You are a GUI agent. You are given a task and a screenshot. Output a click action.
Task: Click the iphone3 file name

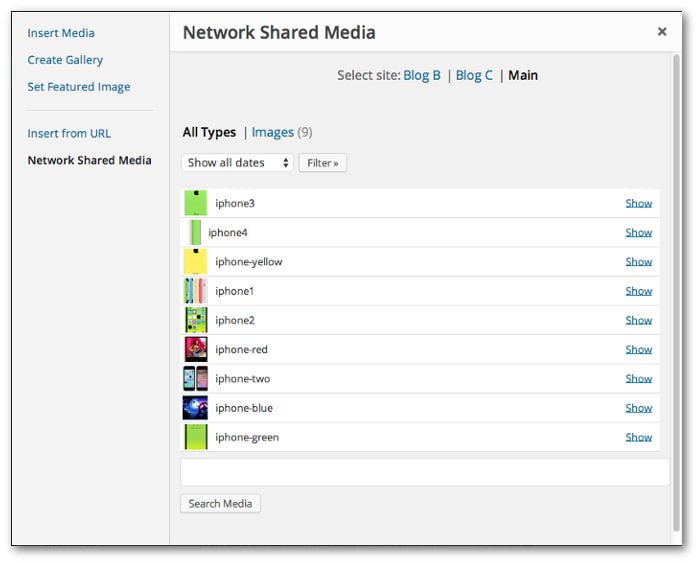pos(235,203)
